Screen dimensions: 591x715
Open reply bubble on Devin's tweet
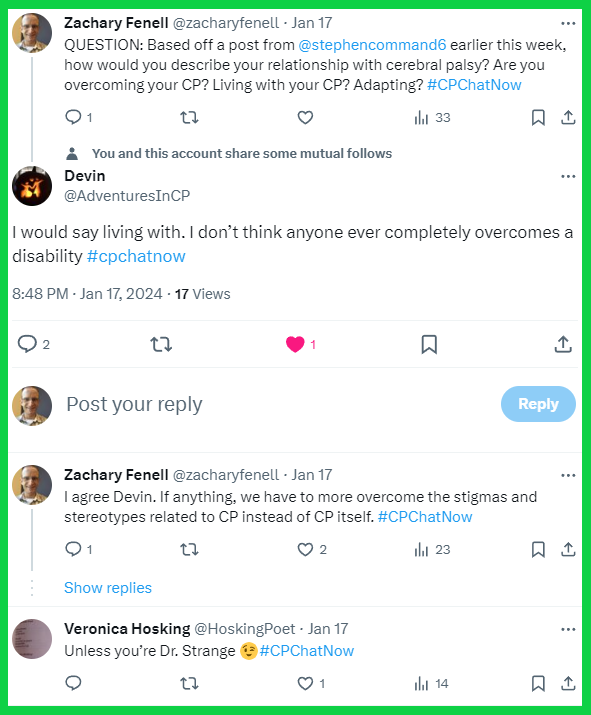27,344
